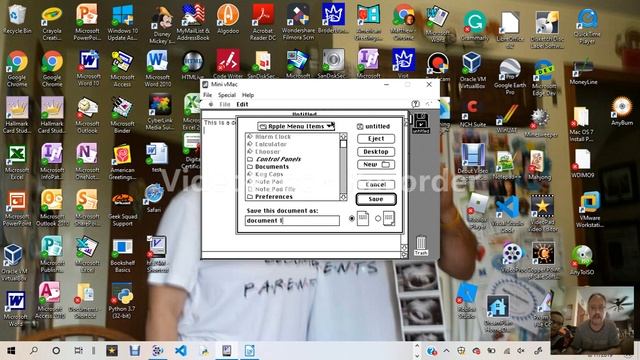The height and width of the screenshot is (360, 640).
Task: Open the dimmed File menu in Mac menu bar
Action: pos(225,104)
